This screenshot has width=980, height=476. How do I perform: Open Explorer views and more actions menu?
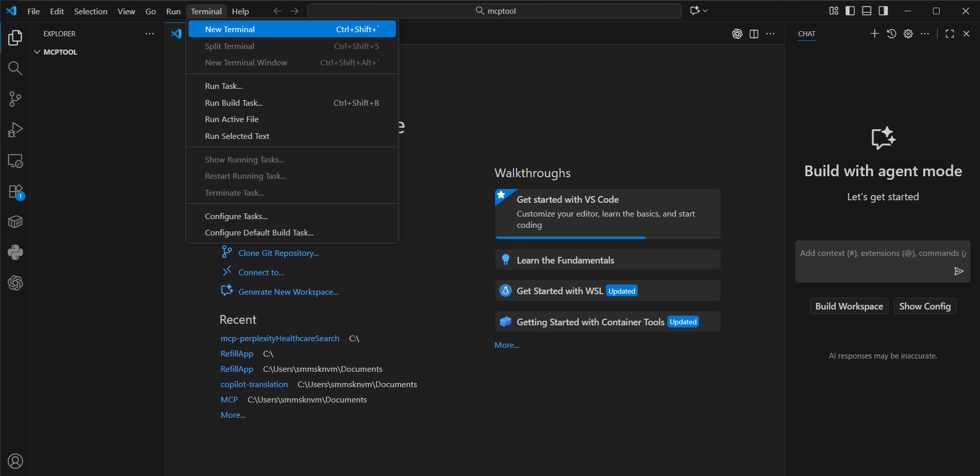(149, 34)
